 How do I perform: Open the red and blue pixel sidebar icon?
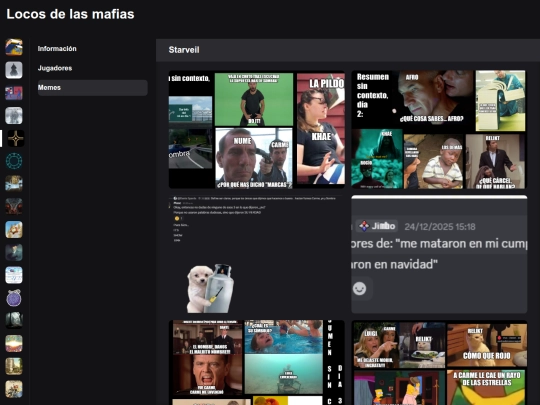[14, 93]
